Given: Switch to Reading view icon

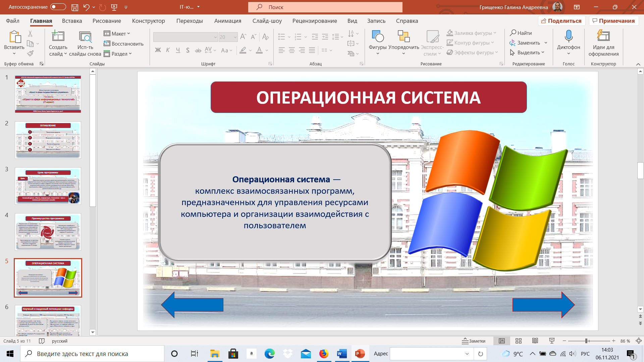Looking at the screenshot, I should 535,341.
